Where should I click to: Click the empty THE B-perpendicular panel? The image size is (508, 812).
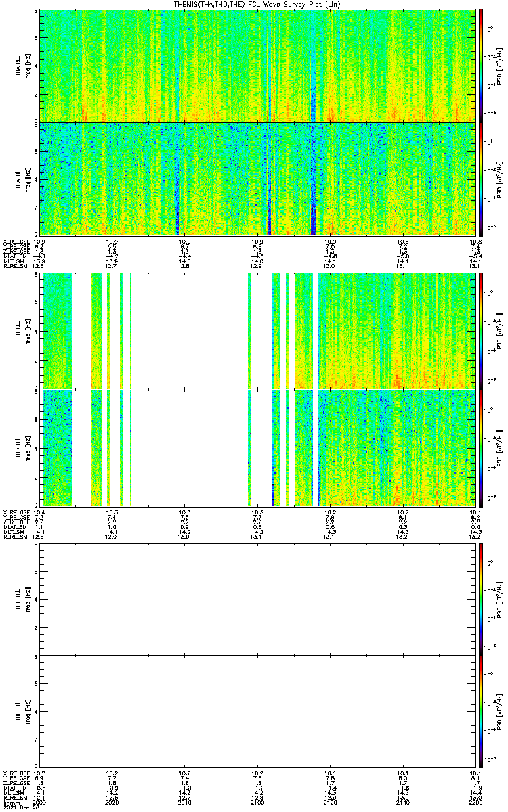pyautogui.click(x=257, y=598)
